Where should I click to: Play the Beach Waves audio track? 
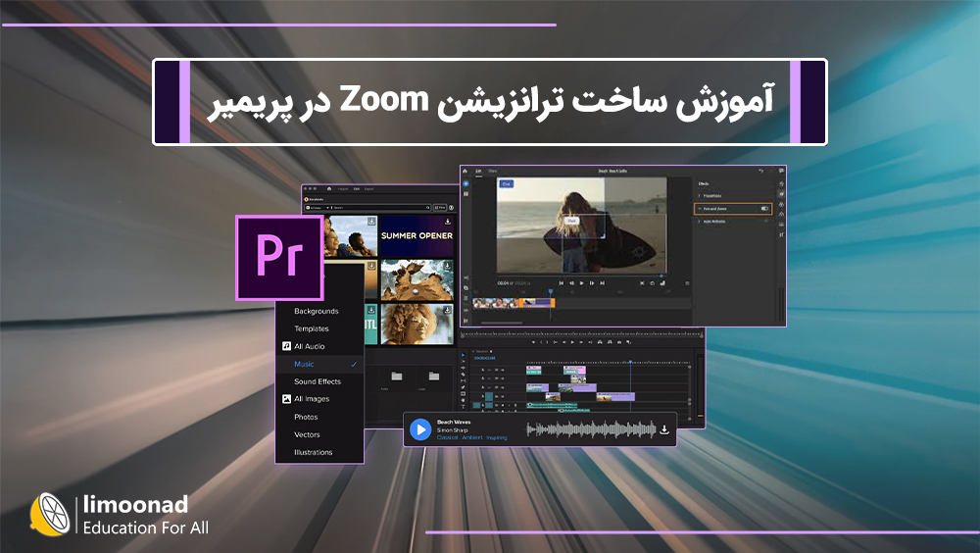point(420,429)
